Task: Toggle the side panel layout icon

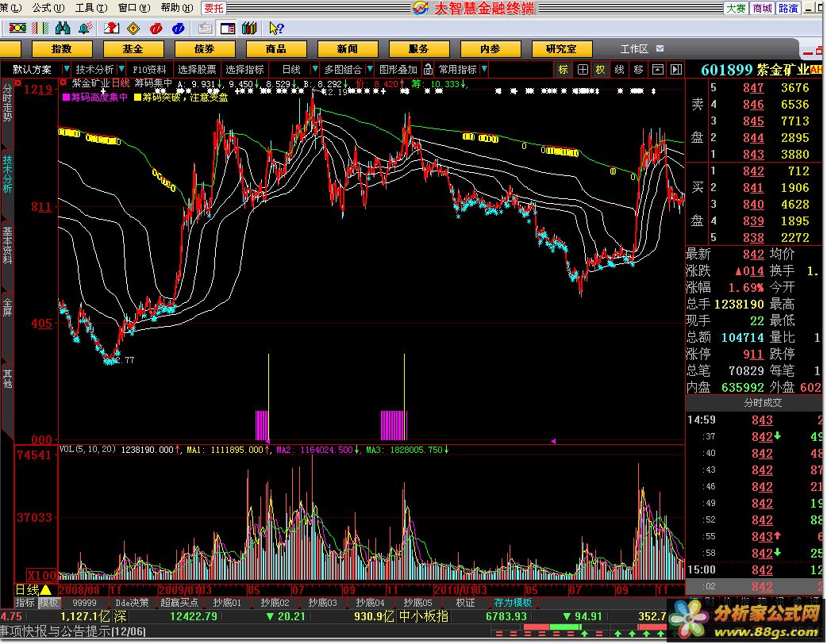Action: [x=227, y=29]
